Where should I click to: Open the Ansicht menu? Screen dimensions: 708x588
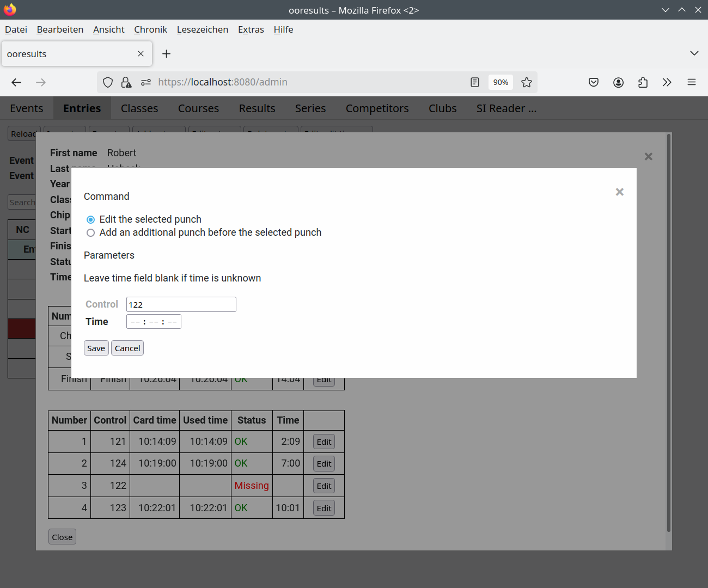[109, 29]
